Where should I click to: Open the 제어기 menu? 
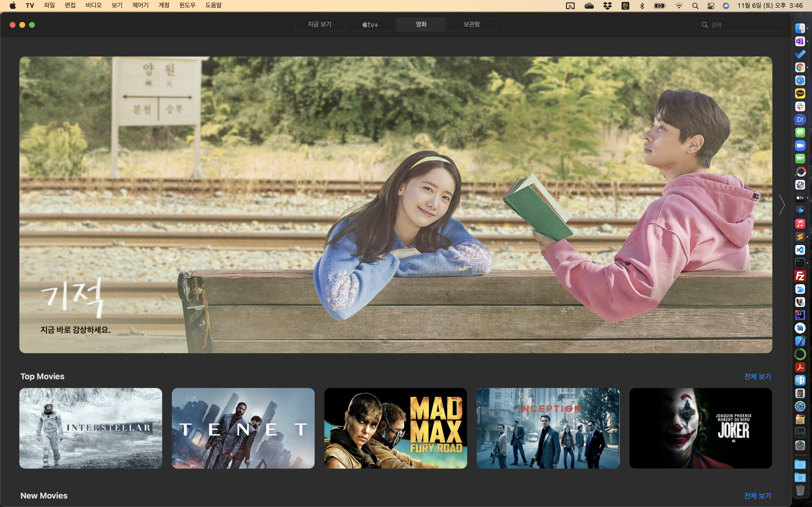point(140,5)
